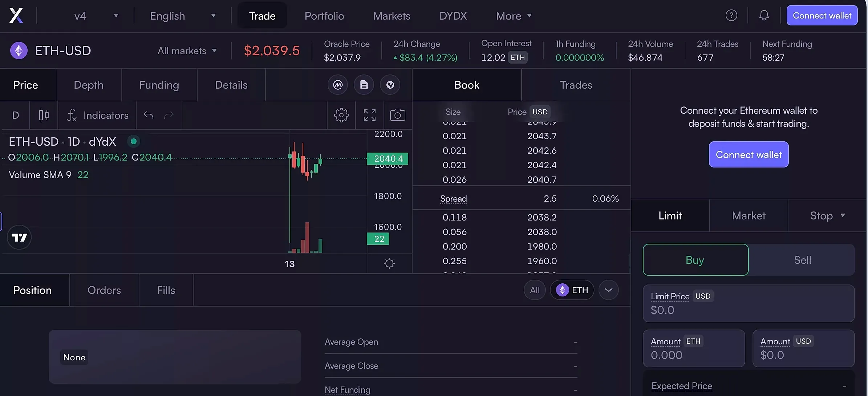
Task: Expand the positions chevron button
Action: tap(609, 290)
